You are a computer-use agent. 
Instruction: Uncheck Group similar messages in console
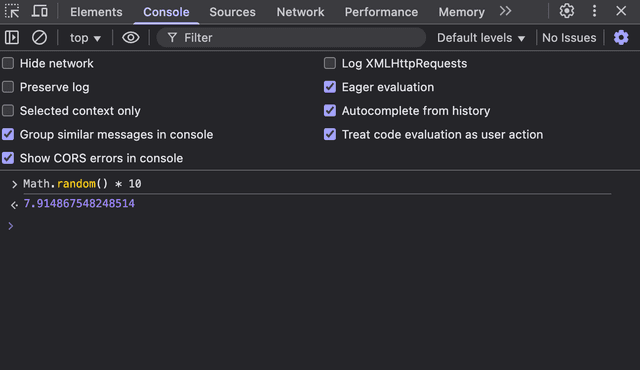(8, 134)
